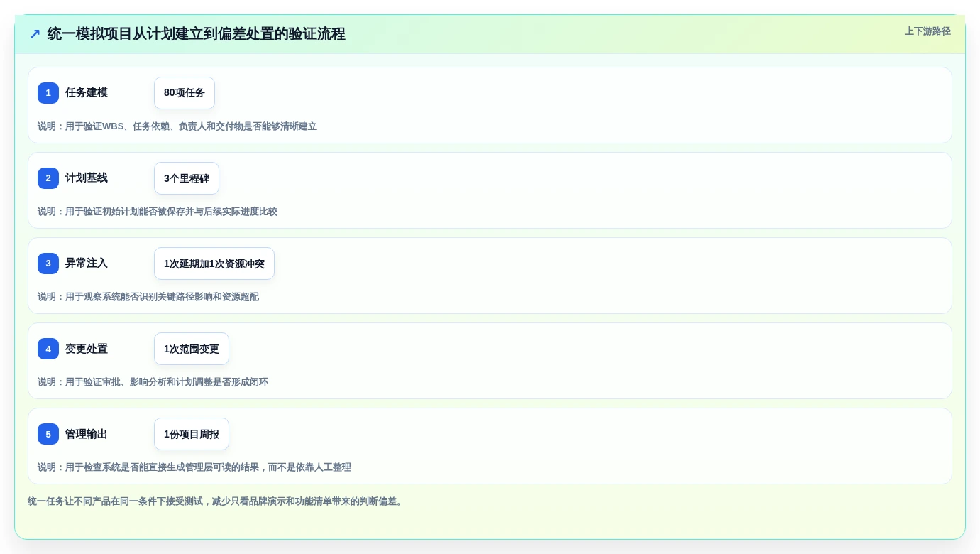Click the 异常注入 step title
The width and height of the screenshot is (980, 554).
tap(87, 264)
